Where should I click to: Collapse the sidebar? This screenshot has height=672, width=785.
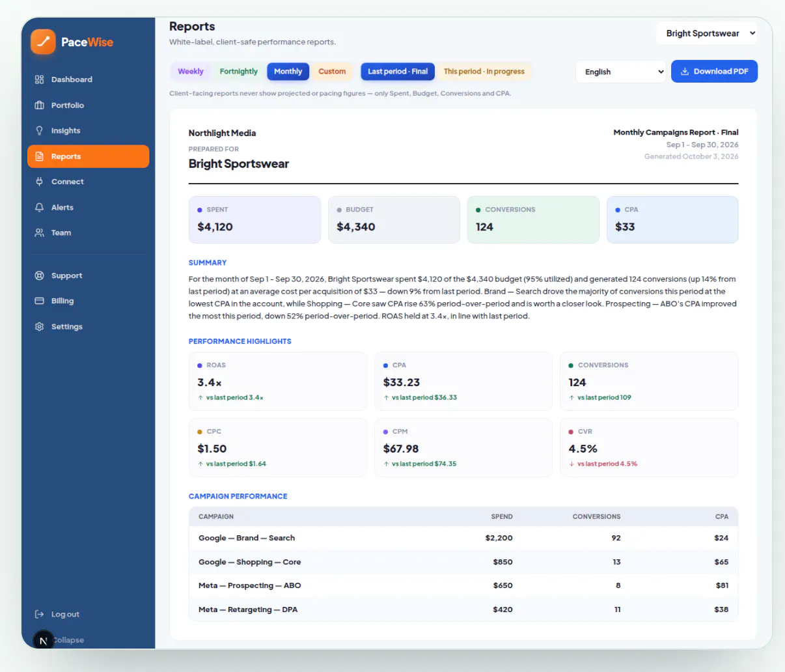(x=68, y=640)
